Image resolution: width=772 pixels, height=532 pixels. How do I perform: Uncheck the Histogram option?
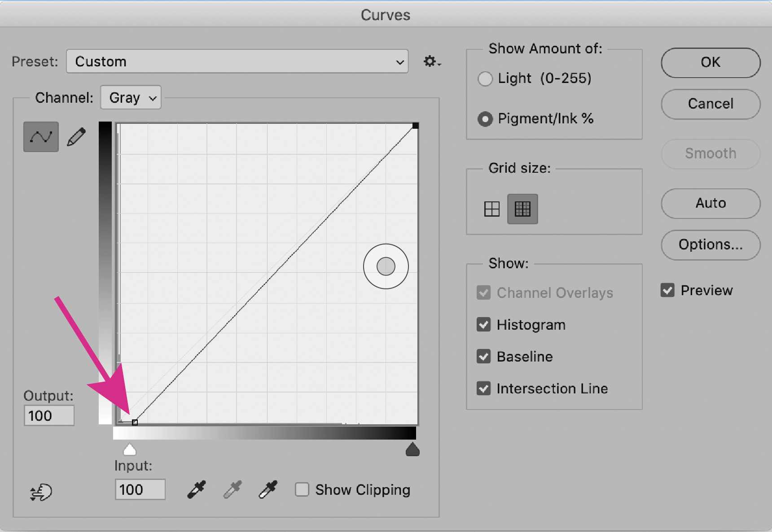[x=484, y=324]
